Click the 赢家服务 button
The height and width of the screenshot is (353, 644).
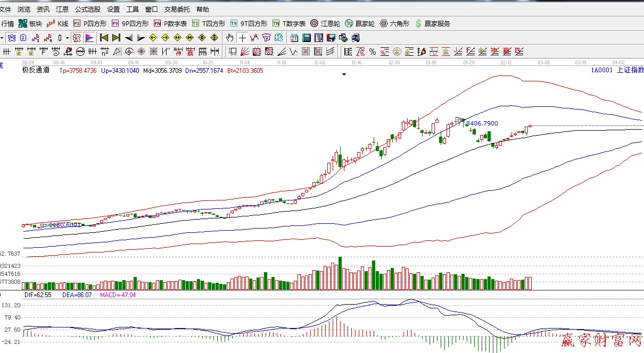click(x=432, y=23)
